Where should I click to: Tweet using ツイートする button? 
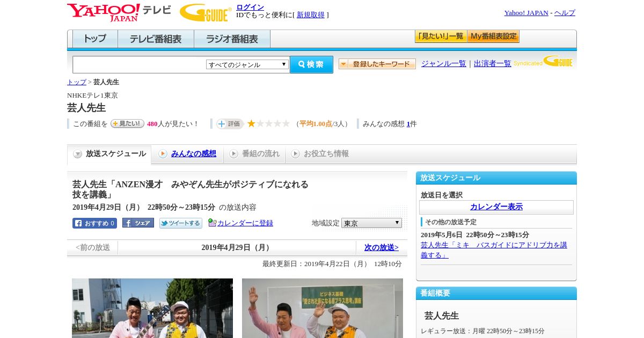(181, 223)
